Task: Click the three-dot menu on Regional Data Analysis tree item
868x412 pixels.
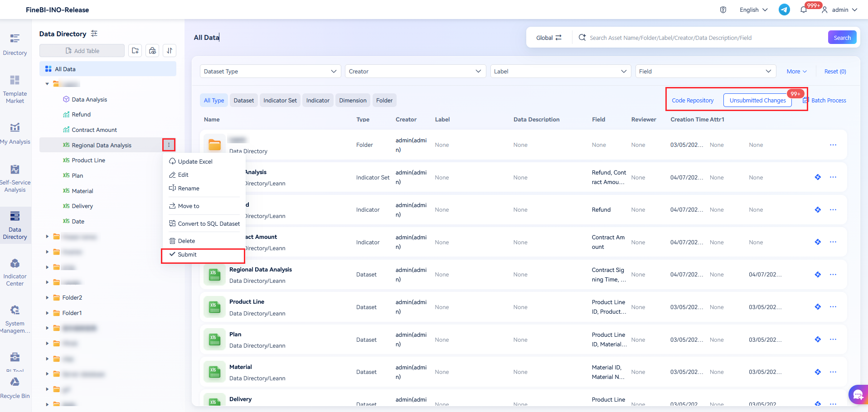Action: click(x=169, y=145)
